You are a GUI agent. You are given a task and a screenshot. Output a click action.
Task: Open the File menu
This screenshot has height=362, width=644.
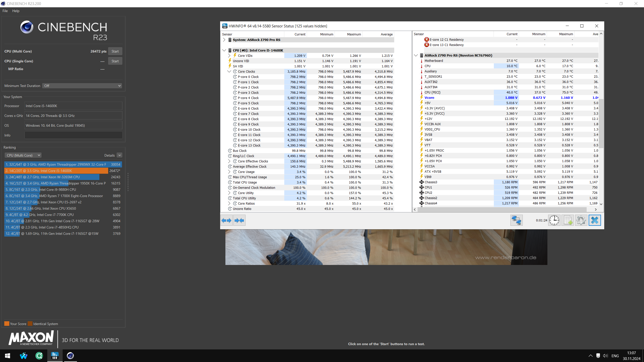(x=5, y=11)
